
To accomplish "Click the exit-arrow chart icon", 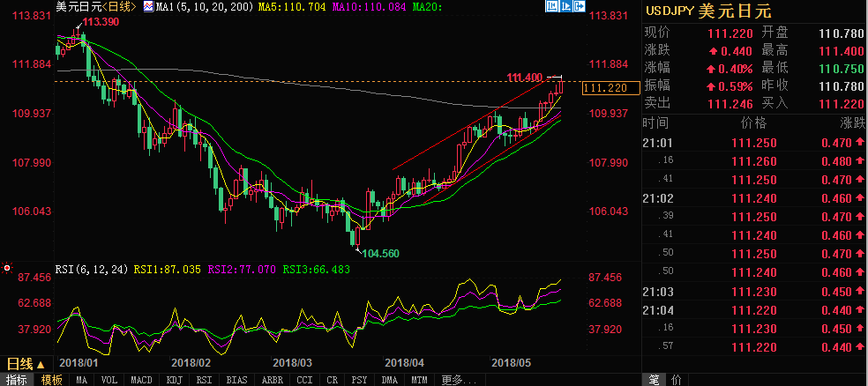I will coord(580,6).
